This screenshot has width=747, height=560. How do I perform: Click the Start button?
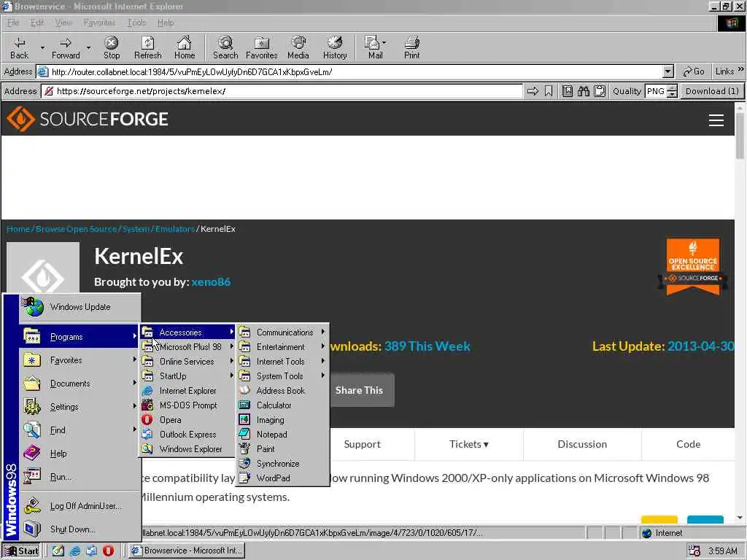click(22, 551)
